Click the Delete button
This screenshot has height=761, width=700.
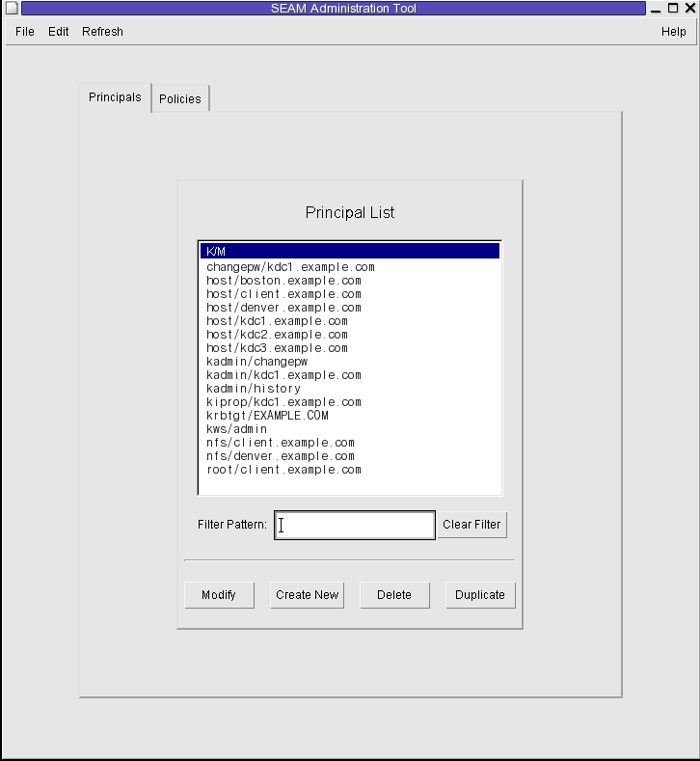click(x=394, y=595)
